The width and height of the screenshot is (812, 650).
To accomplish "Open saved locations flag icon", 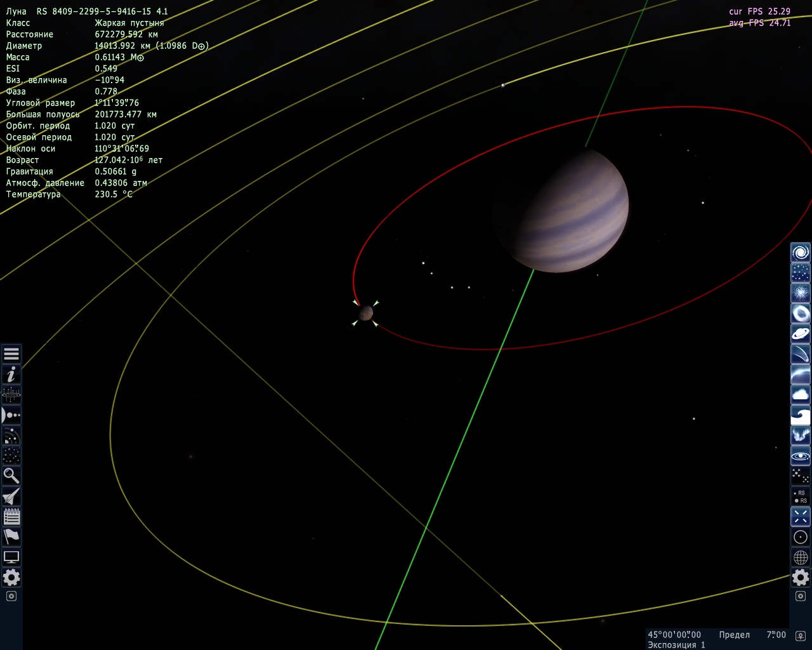I will (x=11, y=536).
